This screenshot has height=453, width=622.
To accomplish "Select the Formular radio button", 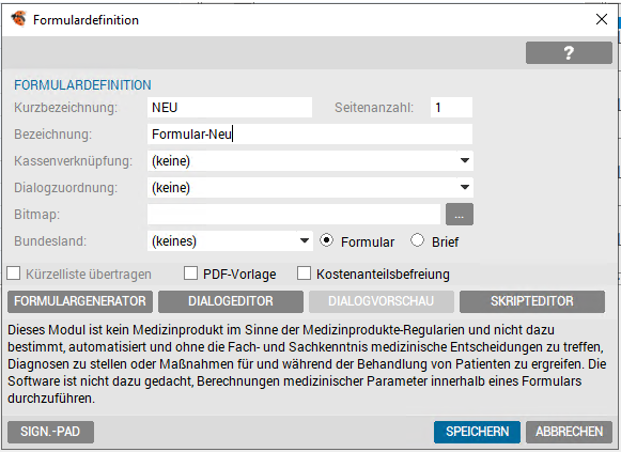I will point(326,241).
